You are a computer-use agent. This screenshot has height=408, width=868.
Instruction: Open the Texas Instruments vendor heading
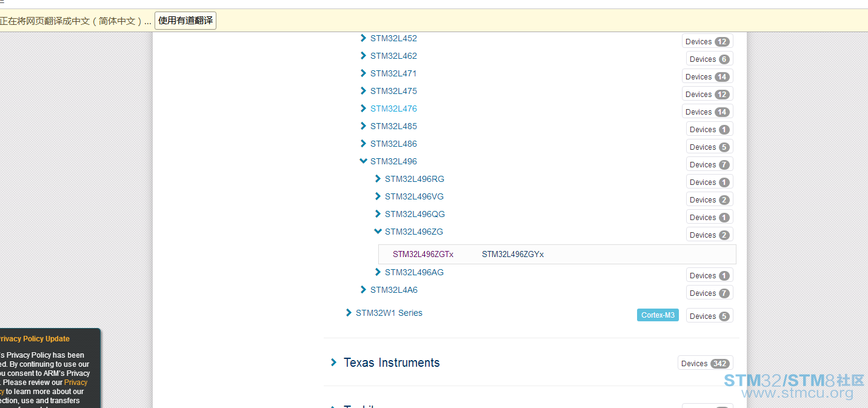(x=392, y=363)
